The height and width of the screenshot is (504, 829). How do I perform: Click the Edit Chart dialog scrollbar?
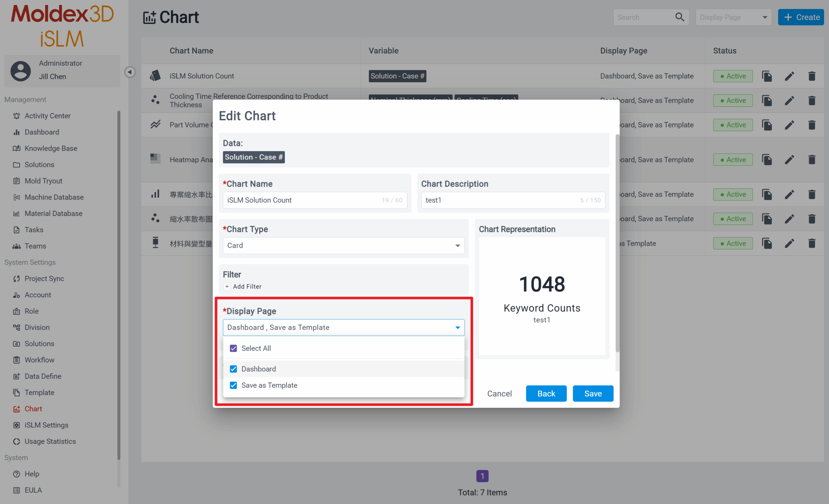(x=617, y=243)
